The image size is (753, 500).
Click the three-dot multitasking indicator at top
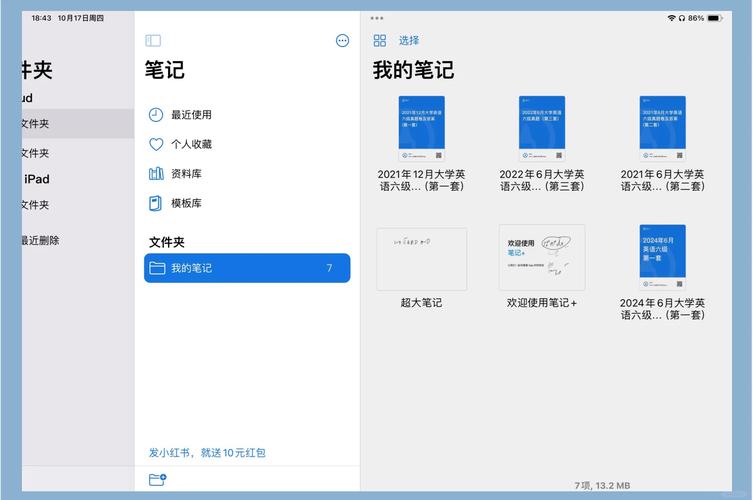point(377,18)
